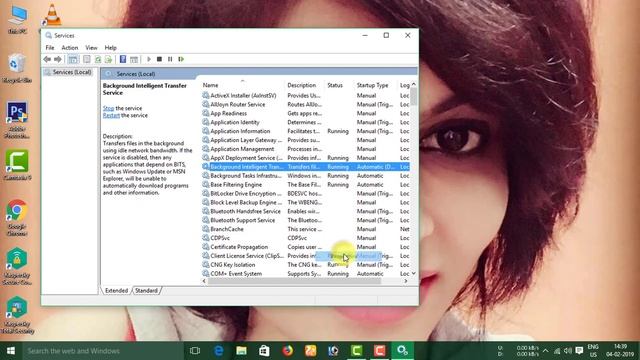Select the Application Management service
640x360 pixels.
pos(305,149)
